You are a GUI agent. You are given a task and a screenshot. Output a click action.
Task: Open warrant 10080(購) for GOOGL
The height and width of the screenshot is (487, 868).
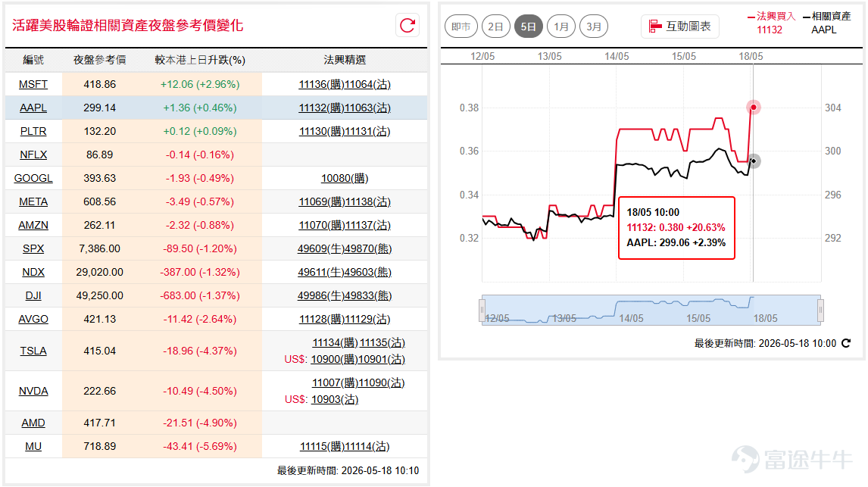(x=345, y=178)
